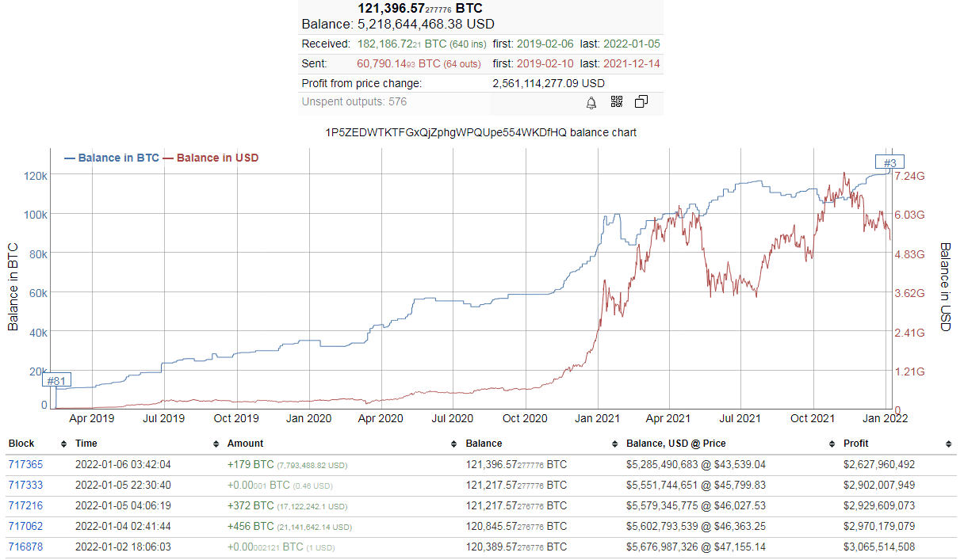Screen dimensions: 964x560
Task: Toggle the Balance in USD legend series
Action: pyautogui.click(x=211, y=158)
